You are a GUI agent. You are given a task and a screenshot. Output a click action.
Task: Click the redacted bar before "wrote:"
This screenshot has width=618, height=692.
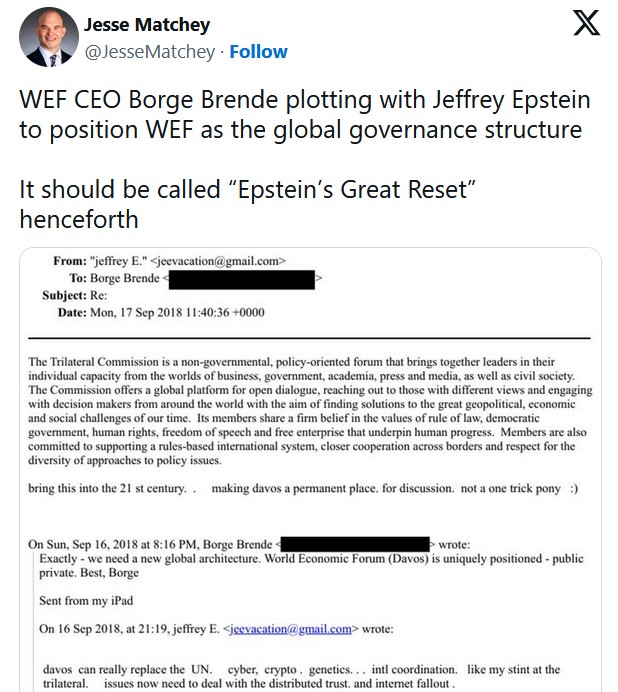(356, 544)
